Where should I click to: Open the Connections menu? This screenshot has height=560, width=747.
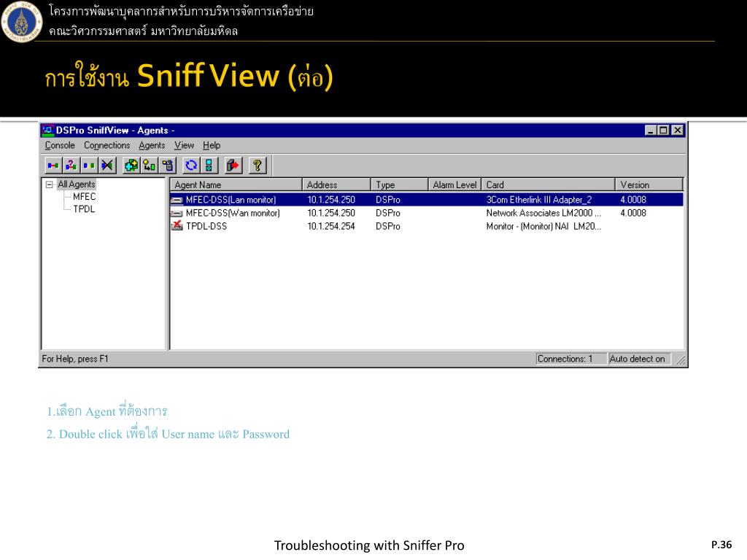click(107, 145)
